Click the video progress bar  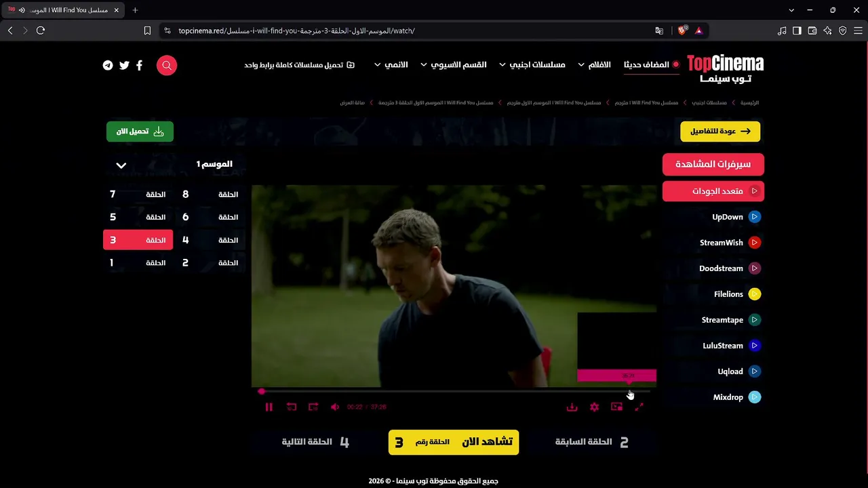pos(454,391)
